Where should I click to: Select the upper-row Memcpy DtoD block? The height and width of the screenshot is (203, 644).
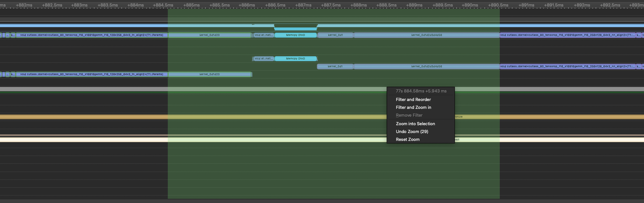tap(296, 35)
